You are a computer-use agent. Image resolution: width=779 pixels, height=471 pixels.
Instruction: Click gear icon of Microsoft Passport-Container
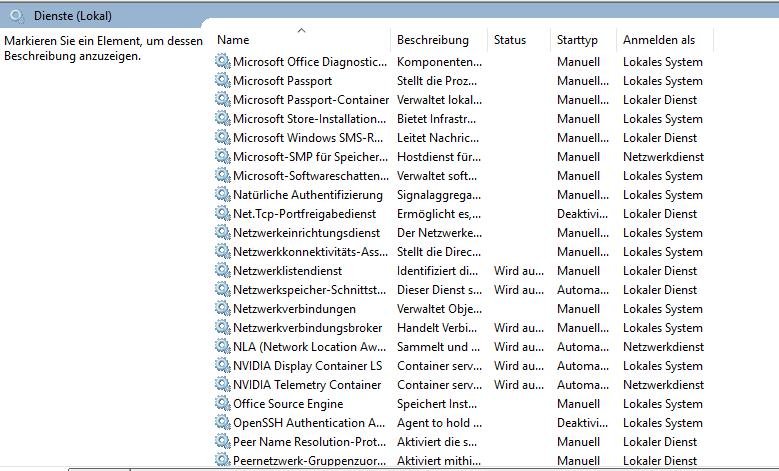pyautogui.click(x=223, y=99)
